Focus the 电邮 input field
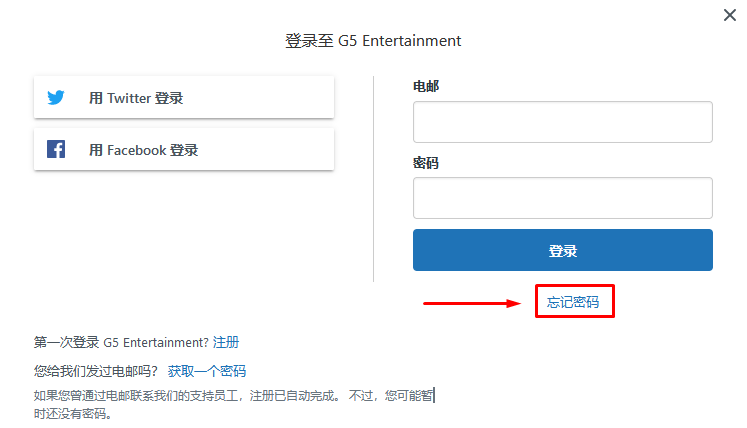Viewport: 747px width, 428px height. pyautogui.click(x=563, y=122)
